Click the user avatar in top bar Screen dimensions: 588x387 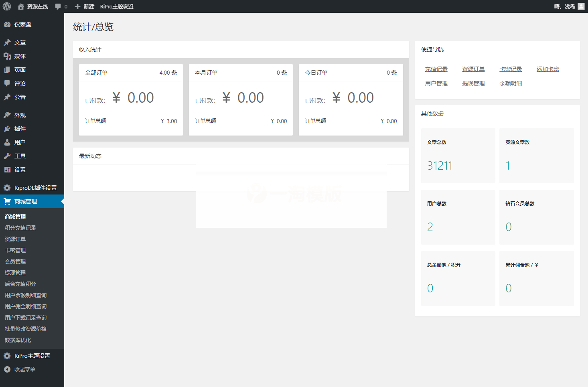click(x=581, y=6)
